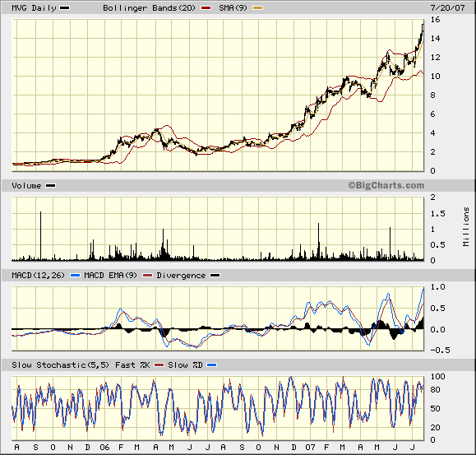Click the "-0.5" MACD axis label
Viewport: 476px width, 455px height.
[x=440, y=351]
